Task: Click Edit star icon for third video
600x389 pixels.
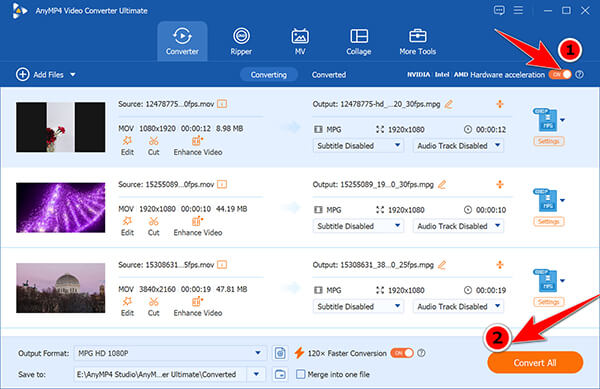Action: [x=127, y=302]
